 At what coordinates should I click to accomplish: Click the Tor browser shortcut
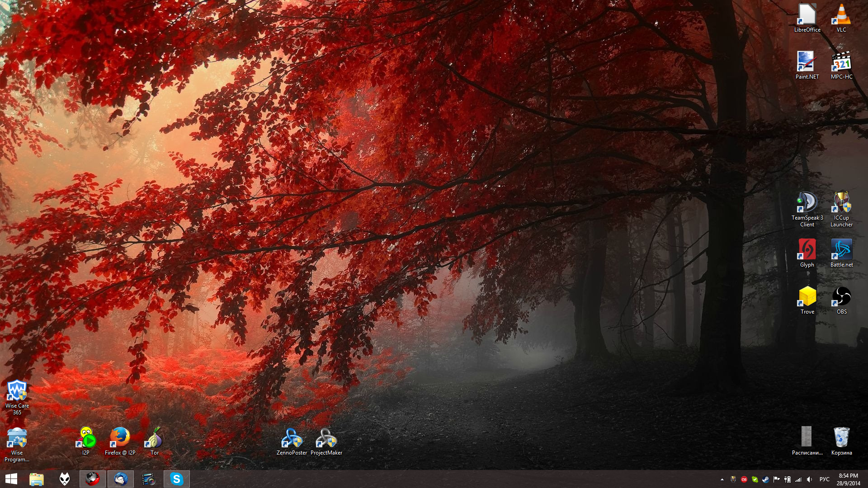tap(155, 438)
